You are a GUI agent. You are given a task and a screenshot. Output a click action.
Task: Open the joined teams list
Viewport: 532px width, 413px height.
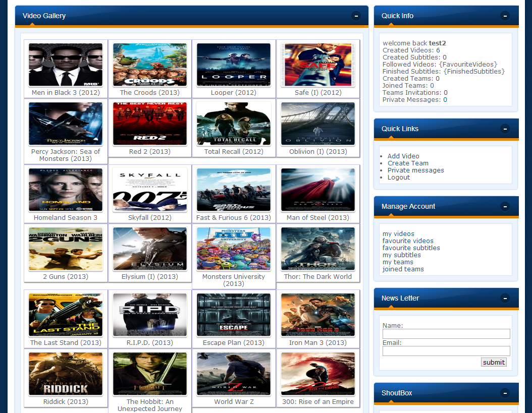pos(403,269)
